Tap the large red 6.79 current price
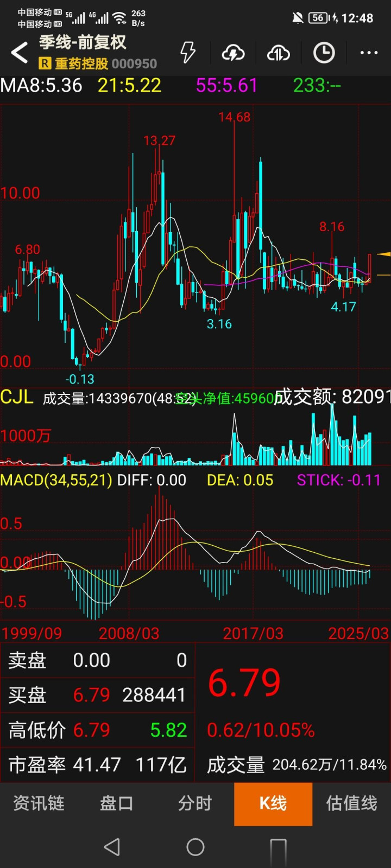391x868 pixels. coord(244,683)
